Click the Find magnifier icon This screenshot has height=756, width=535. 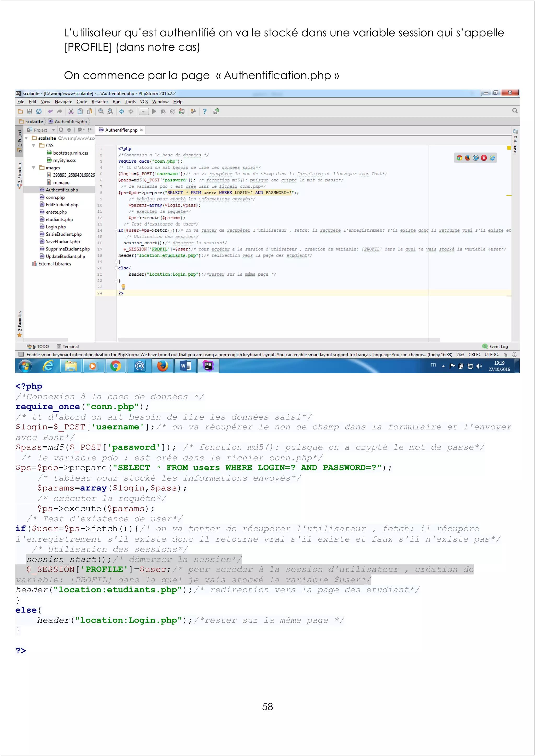101,111
